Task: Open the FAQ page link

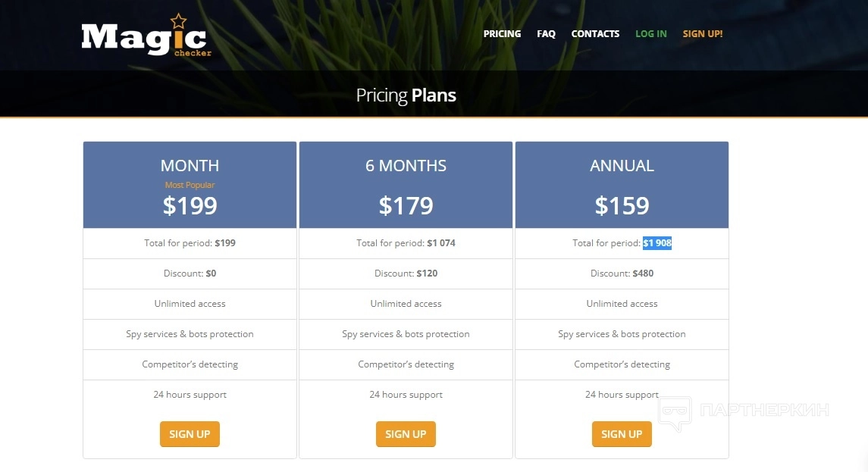Action: (x=546, y=34)
